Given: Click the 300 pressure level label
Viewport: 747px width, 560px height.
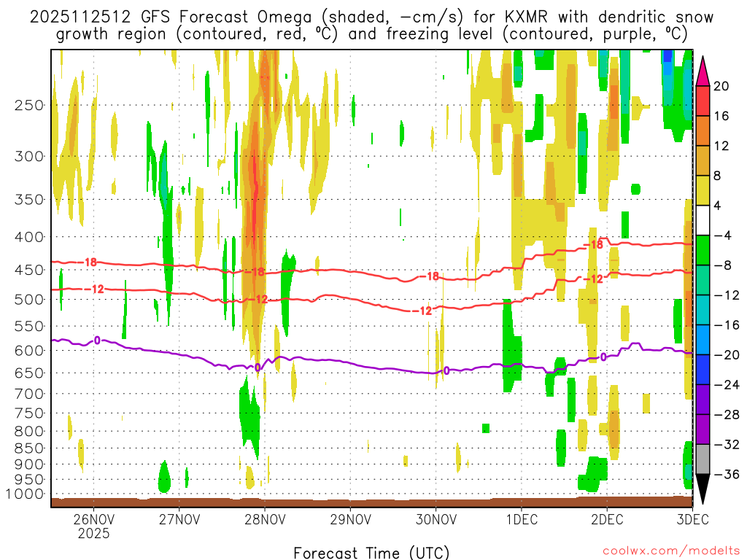Looking at the screenshot, I should [29, 156].
